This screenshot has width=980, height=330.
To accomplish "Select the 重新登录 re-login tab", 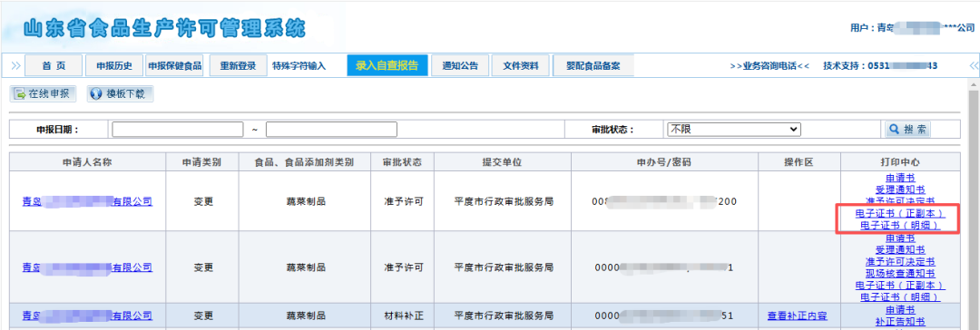I will click(238, 65).
